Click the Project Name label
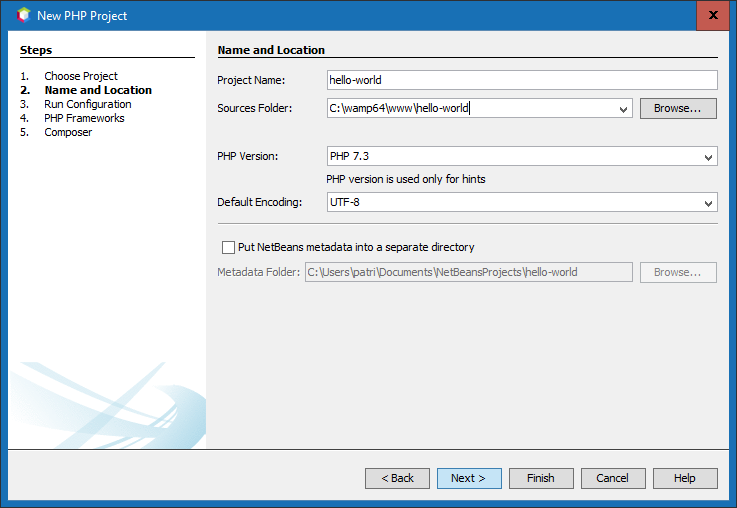Screen dimensions: 737x508 coord(251,80)
